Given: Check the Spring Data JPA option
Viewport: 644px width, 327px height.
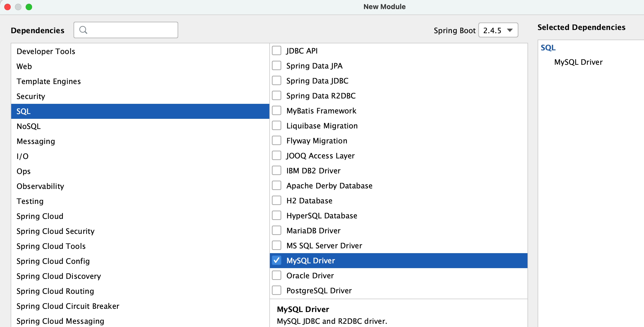Looking at the screenshot, I should [277, 66].
